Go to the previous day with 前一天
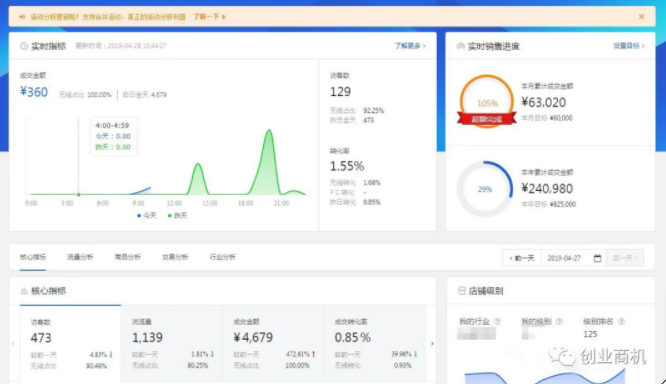This screenshot has height=384, width=666. (x=522, y=258)
